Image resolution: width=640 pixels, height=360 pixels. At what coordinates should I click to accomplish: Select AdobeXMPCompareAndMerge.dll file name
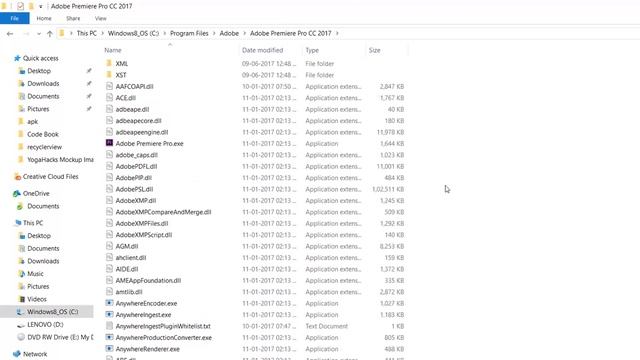click(163, 212)
